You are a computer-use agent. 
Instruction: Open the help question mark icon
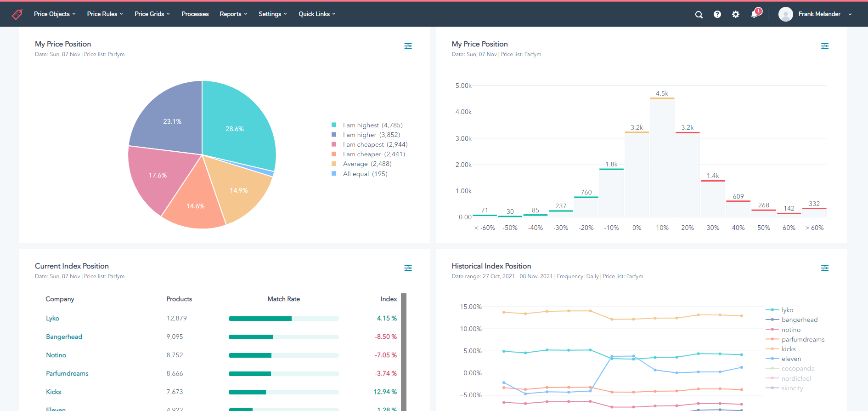click(717, 14)
